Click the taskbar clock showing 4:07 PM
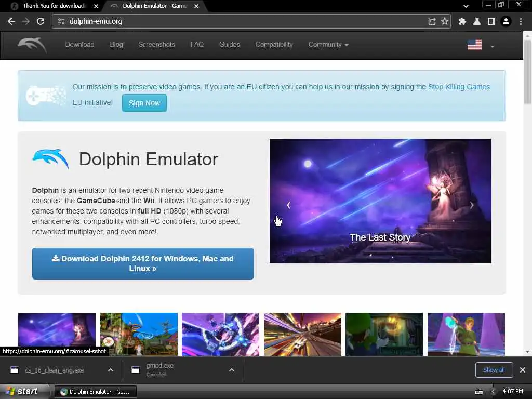532x399 pixels. pyautogui.click(x=513, y=392)
